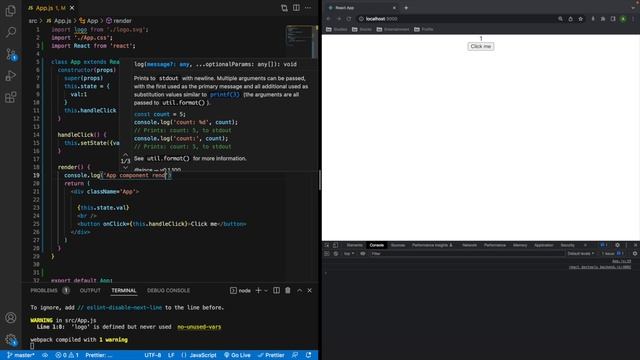Screen dimensions: 640x360
Task: Split the editor to the right
Action: click(296, 8)
